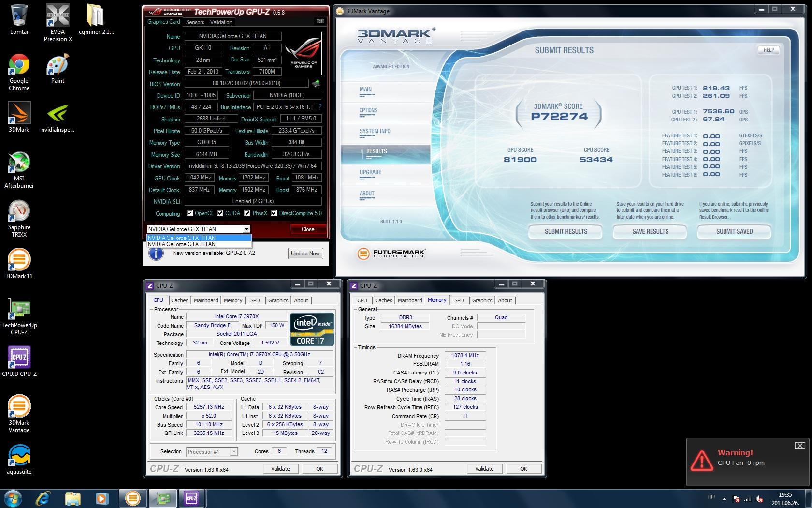Toggle the OpenCL checkbox in GPU-Z
This screenshot has height=508, width=812.
[190, 213]
